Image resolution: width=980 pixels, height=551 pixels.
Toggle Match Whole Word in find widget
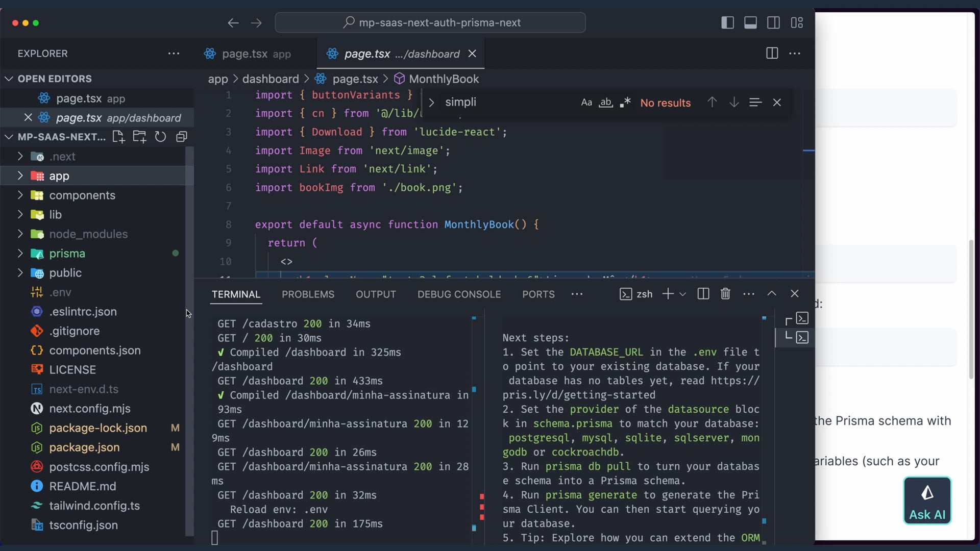[x=606, y=103]
